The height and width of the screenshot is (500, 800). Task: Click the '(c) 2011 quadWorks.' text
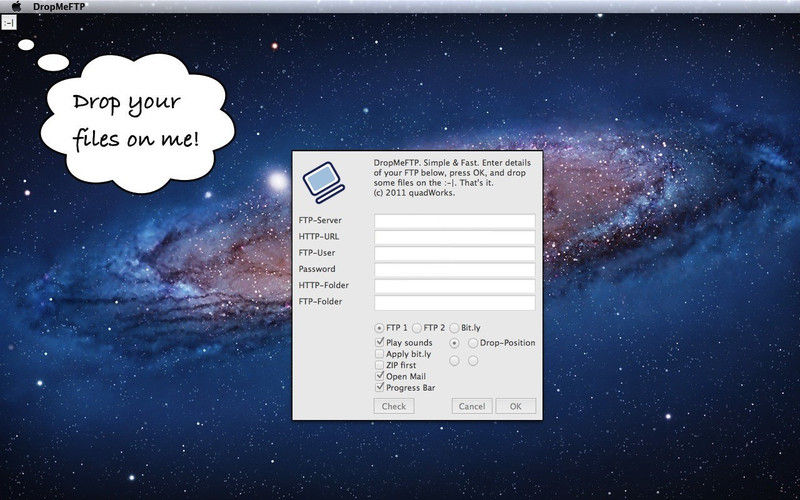tap(414, 193)
